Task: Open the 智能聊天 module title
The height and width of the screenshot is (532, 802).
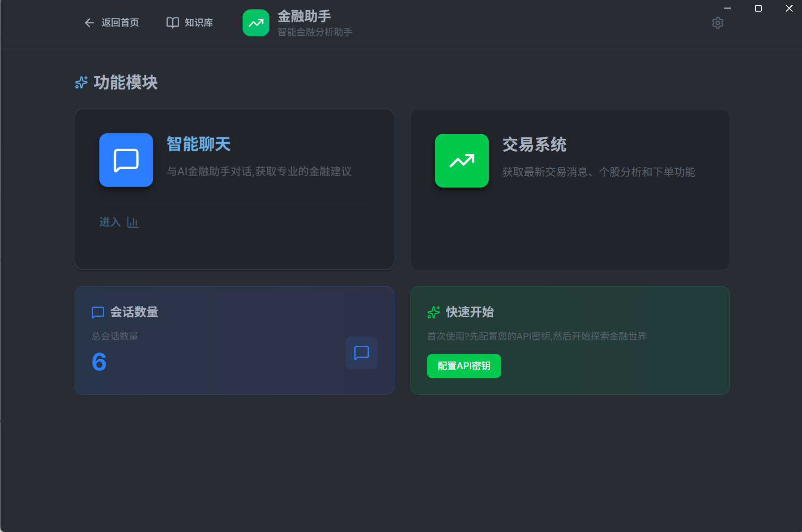Action: coord(198,145)
